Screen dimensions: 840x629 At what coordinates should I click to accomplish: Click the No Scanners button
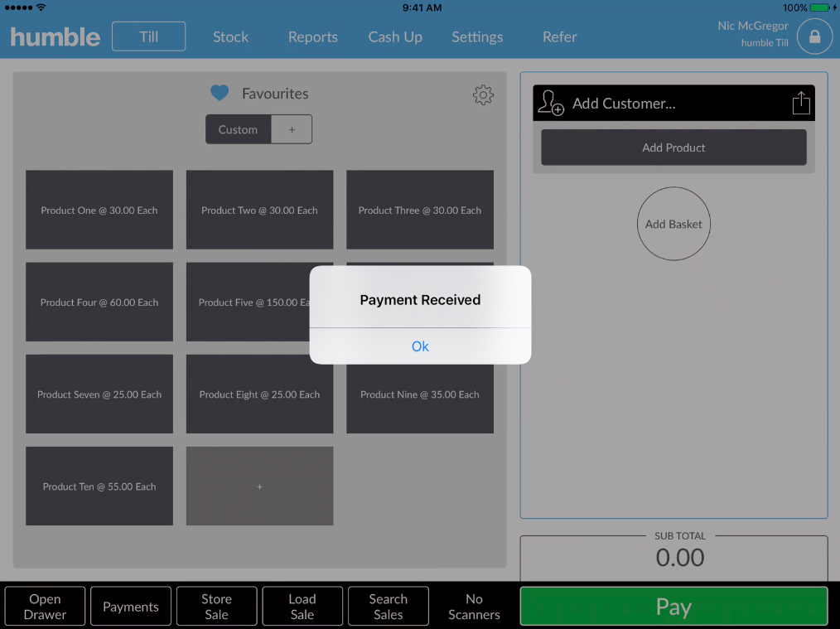click(474, 607)
